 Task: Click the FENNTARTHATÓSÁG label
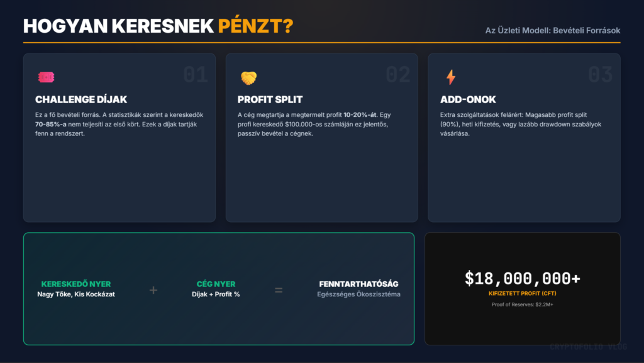pyautogui.click(x=358, y=284)
